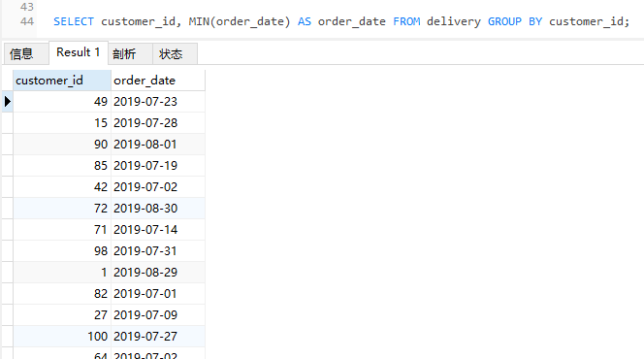
Task: Select customer_id cell with value 15
Action: coord(62,123)
